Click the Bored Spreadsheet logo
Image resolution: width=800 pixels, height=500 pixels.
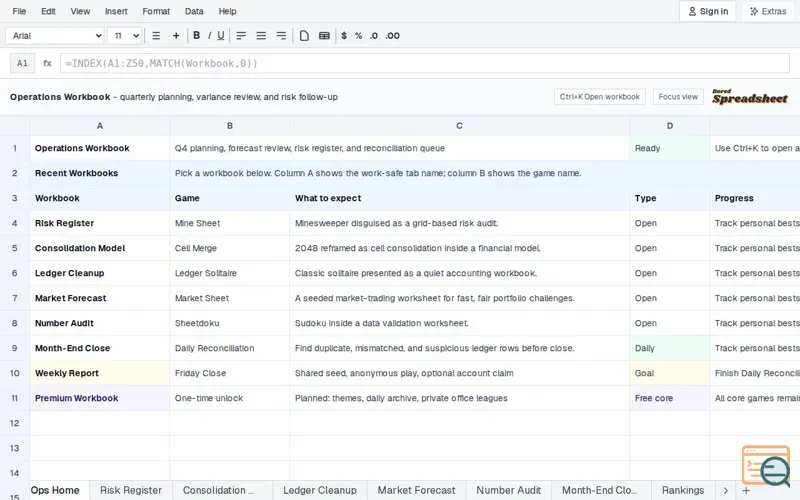pyautogui.click(x=750, y=96)
